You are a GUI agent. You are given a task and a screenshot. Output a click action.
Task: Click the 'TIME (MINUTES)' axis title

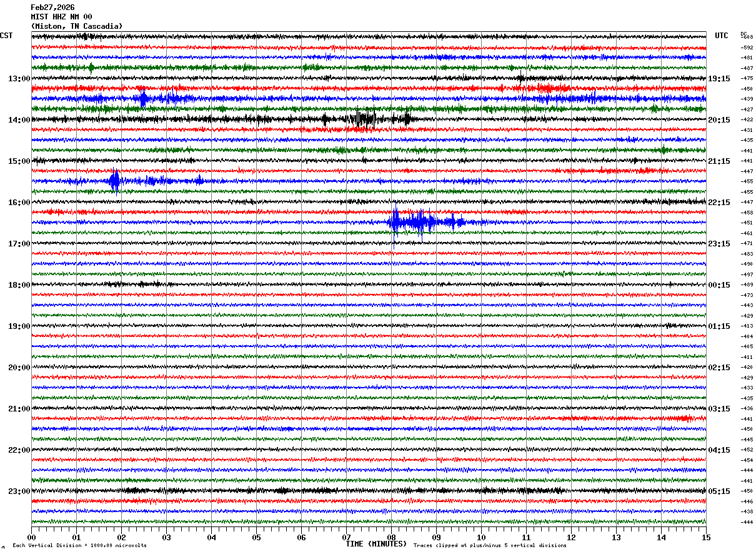tap(376, 544)
